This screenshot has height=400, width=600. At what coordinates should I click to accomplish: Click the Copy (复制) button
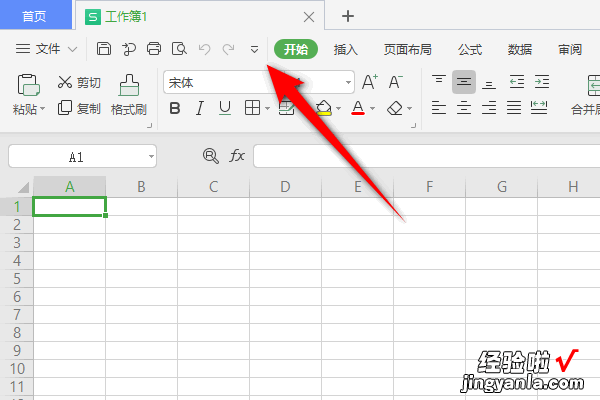click(x=79, y=108)
